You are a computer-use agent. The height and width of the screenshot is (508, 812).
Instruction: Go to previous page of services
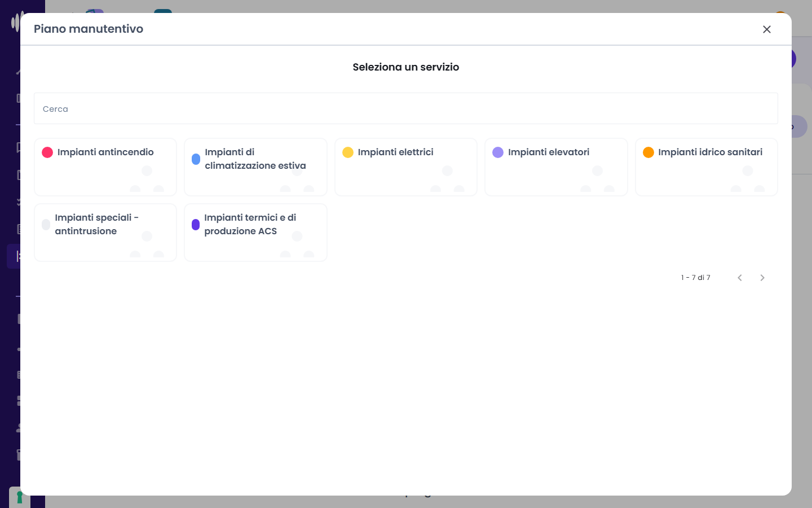pos(740,278)
